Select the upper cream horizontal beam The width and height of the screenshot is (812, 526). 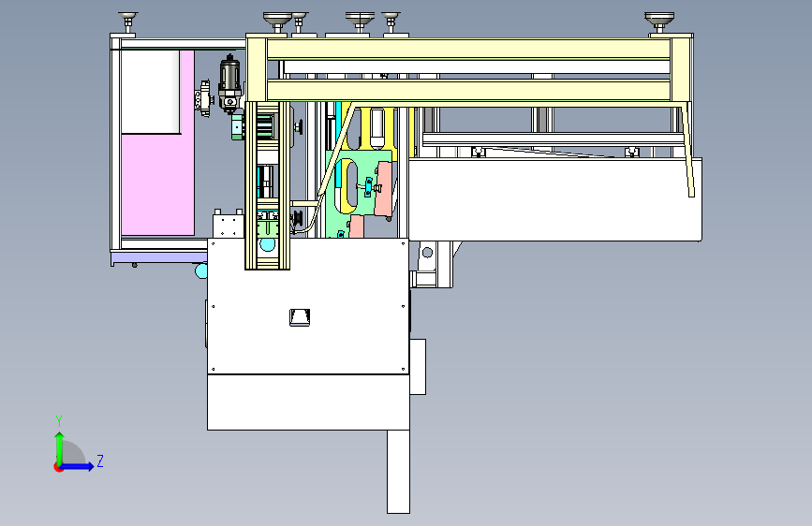468,50
